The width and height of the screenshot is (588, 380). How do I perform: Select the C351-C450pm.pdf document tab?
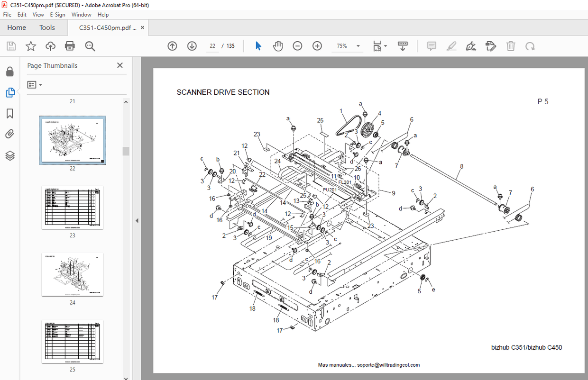(x=108, y=27)
